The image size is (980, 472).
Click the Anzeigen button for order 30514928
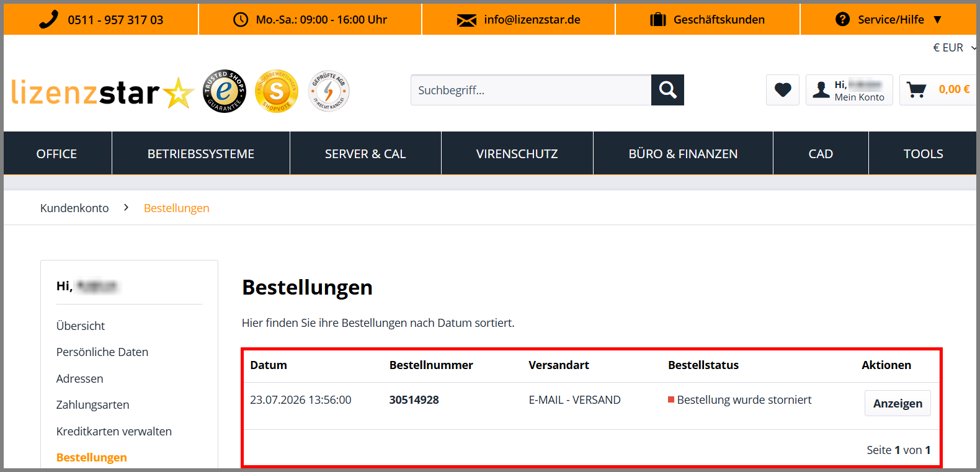898,403
